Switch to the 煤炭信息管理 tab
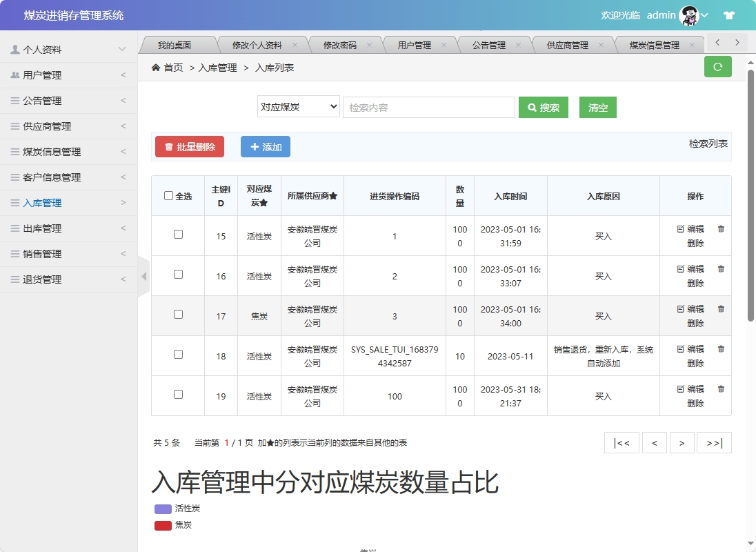Viewport: 756px width, 552px height. coord(654,43)
